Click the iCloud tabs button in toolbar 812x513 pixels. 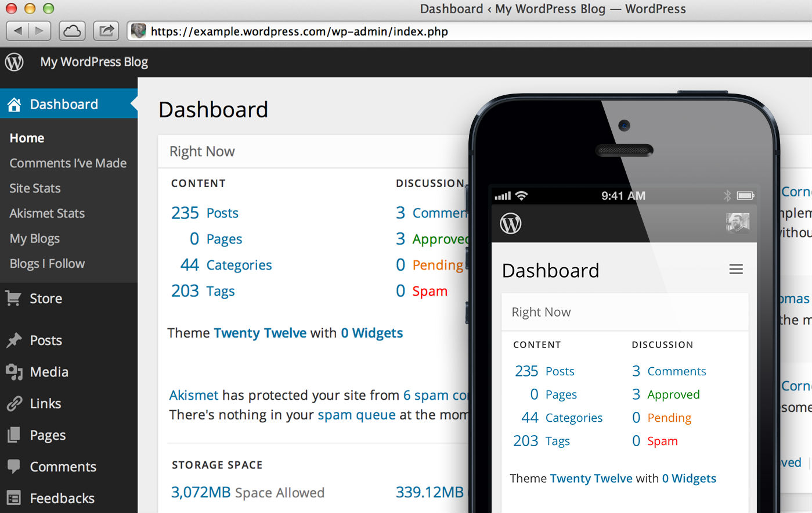pos(72,31)
